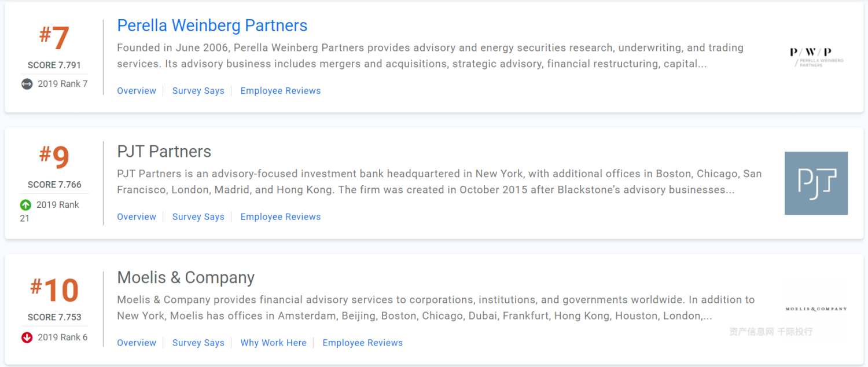Open the PJT Partners title link

click(164, 152)
